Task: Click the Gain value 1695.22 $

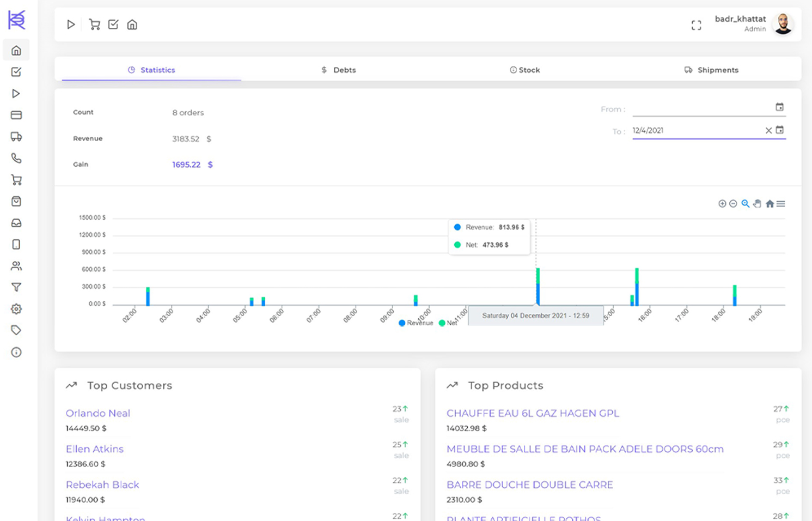Action: click(x=192, y=165)
